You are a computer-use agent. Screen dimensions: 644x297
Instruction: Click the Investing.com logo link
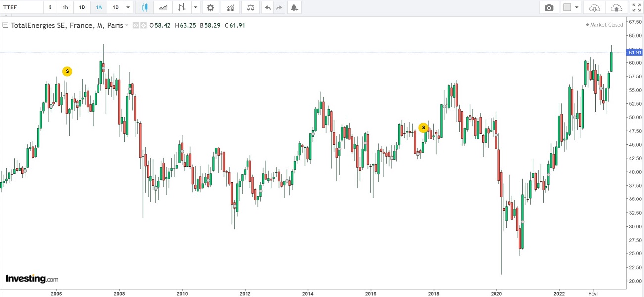pos(32,279)
